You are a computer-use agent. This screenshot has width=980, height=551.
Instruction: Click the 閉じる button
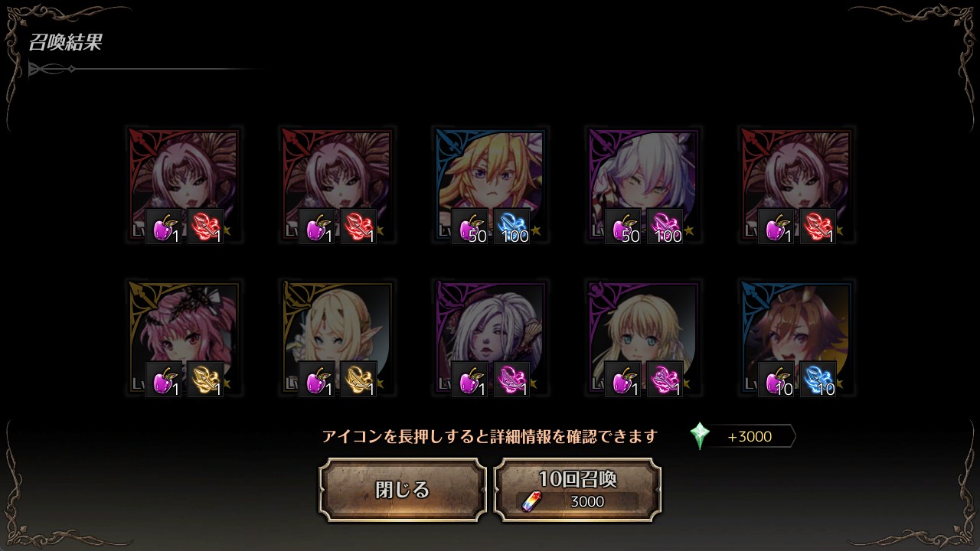click(403, 490)
